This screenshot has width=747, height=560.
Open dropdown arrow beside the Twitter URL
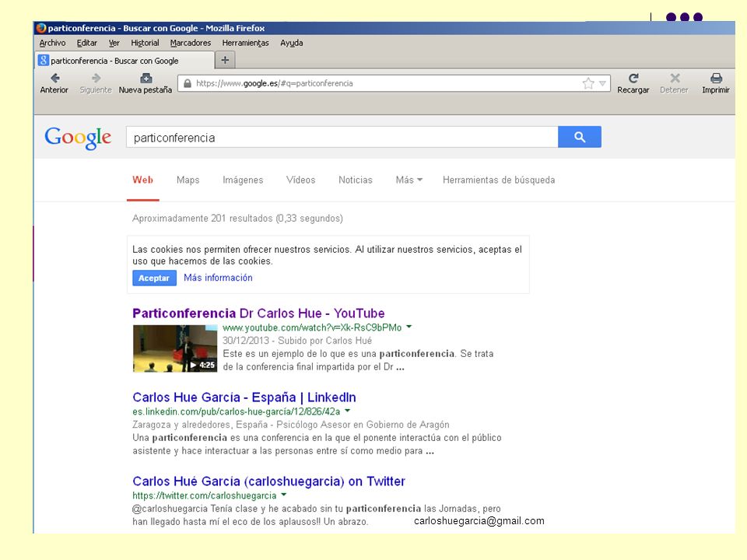click(283, 495)
